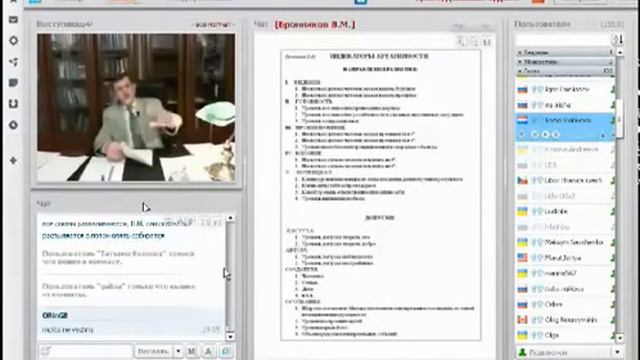Collapse the first users group header
Image resolution: width=640 pixels, height=360 pixels.
click(565, 53)
